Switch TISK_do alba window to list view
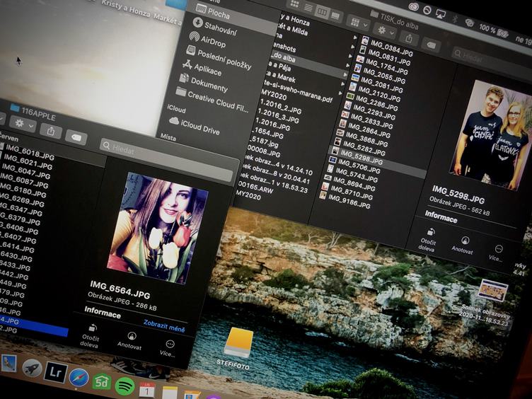The image size is (532, 399). coord(308,8)
